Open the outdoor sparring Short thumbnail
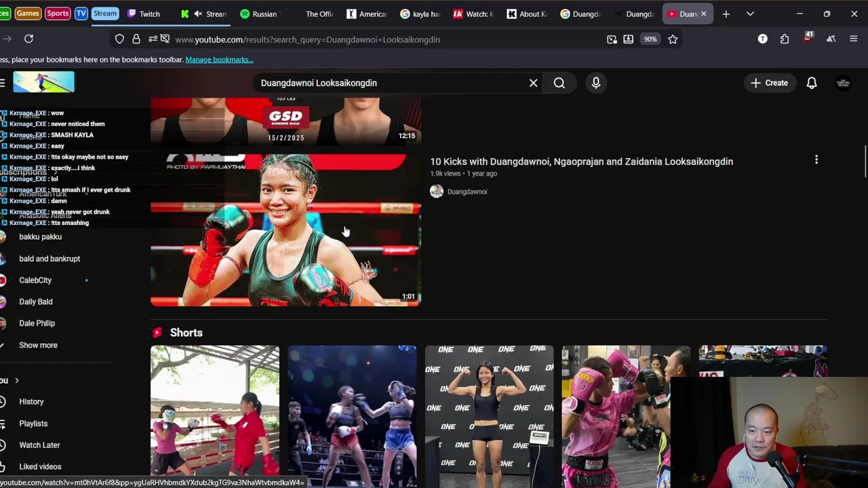Image resolution: width=868 pixels, height=488 pixels. click(214, 416)
